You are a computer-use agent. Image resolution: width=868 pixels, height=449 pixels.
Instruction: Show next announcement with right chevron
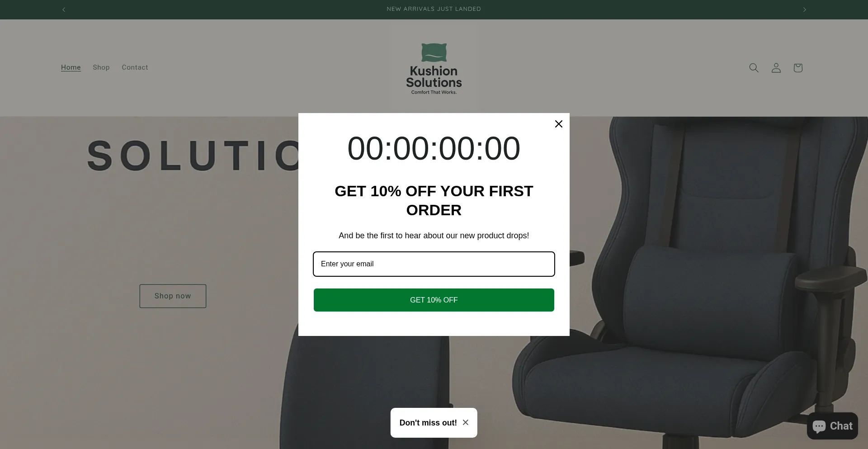(804, 9)
